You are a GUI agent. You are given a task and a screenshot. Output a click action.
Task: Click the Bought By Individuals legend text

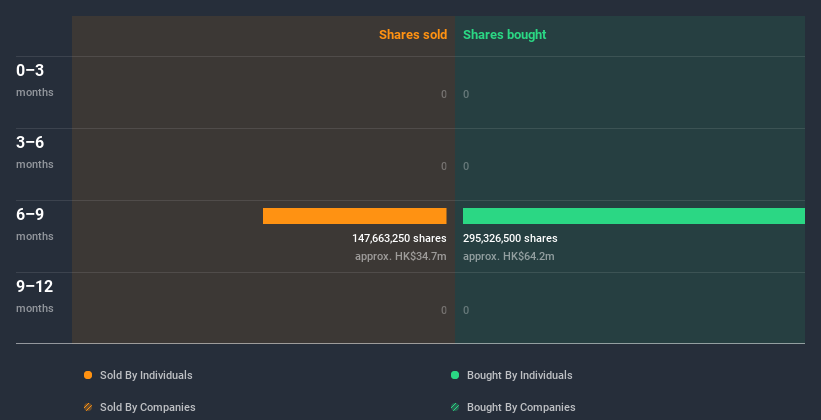pos(519,375)
